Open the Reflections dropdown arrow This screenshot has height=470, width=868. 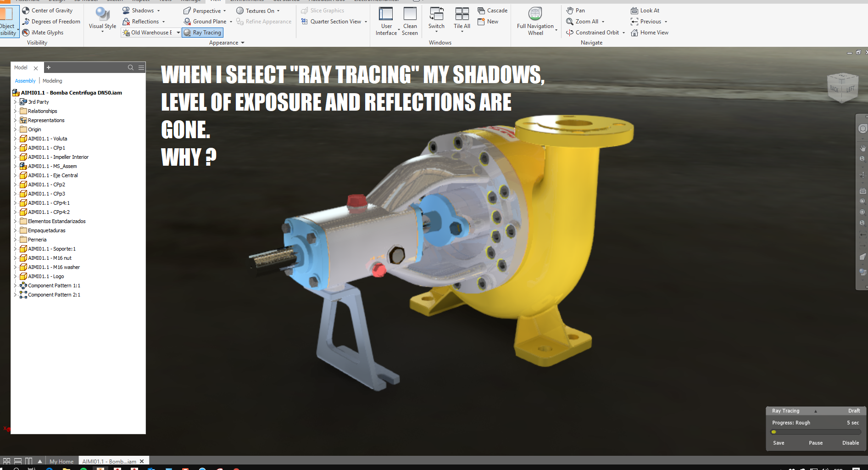pos(163,22)
